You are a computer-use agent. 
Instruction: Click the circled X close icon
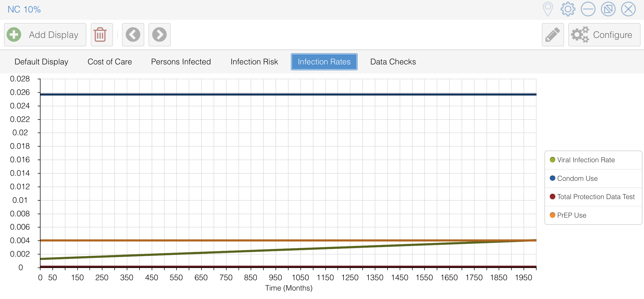[628, 9]
